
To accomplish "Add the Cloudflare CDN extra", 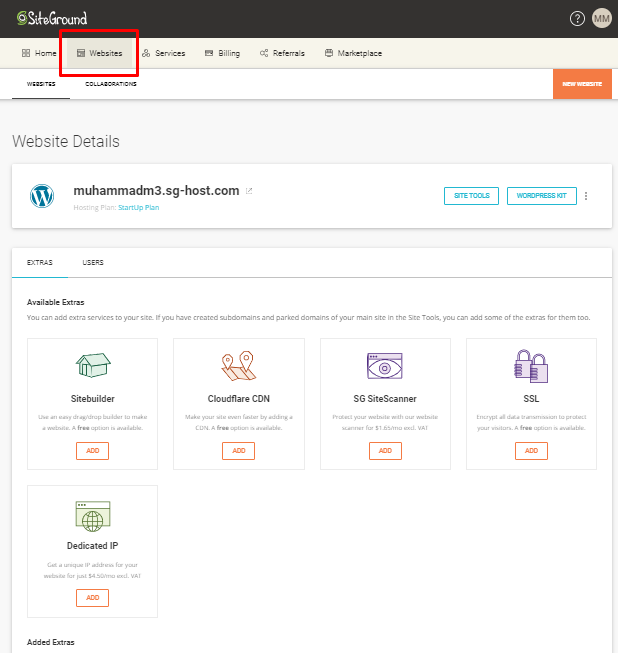I will pyautogui.click(x=239, y=451).
